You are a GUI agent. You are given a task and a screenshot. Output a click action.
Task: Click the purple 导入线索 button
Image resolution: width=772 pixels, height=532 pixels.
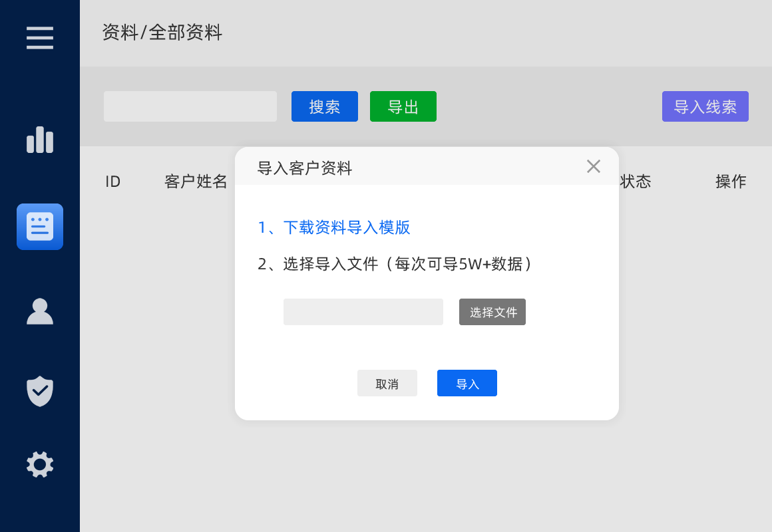(705, 106)
